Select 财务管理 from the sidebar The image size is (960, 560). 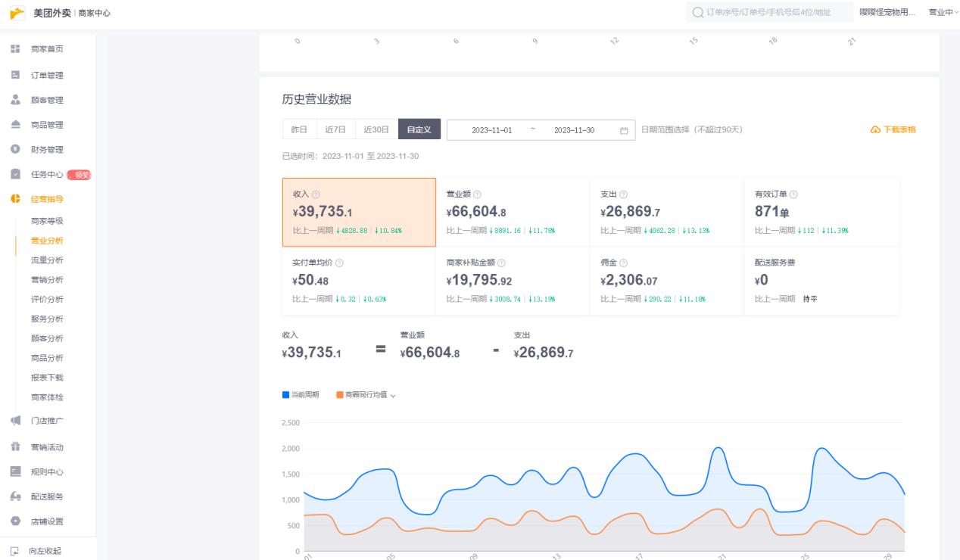(48, 150)
